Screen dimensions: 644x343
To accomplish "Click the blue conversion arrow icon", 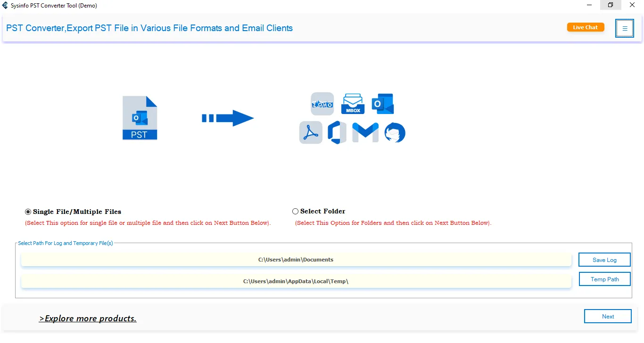I will pos(228,118).
